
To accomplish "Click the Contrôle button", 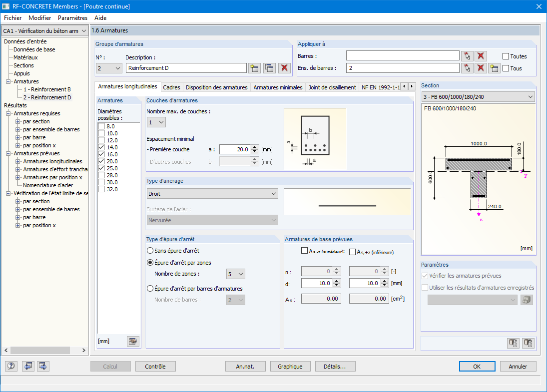I will click(155, 366).
